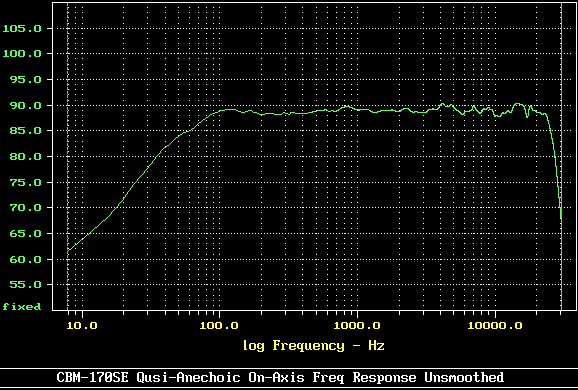Click the 1000.0 frequency axis label
Viewport: 578px width, 390px height.
(357, 325)
